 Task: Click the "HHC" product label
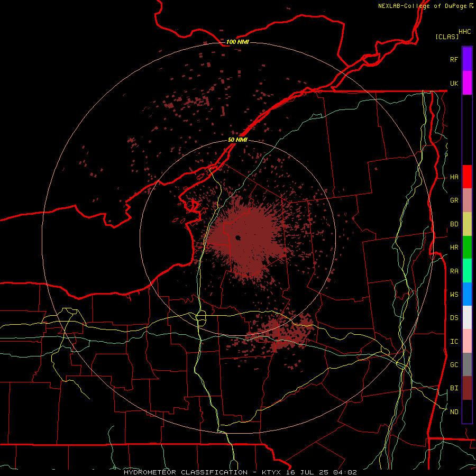[x=464, y=32]
